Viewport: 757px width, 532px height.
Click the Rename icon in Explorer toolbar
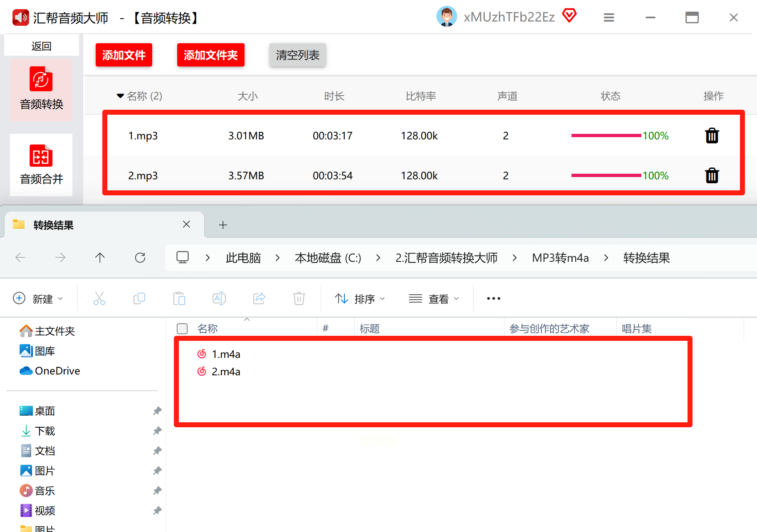pyautogui.click(x=219, y=298)
